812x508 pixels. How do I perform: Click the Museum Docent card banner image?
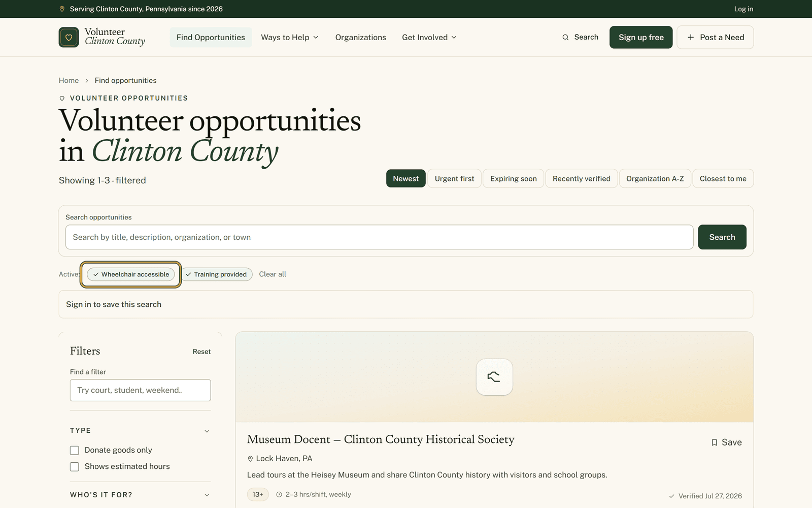(x=494, y=377)
